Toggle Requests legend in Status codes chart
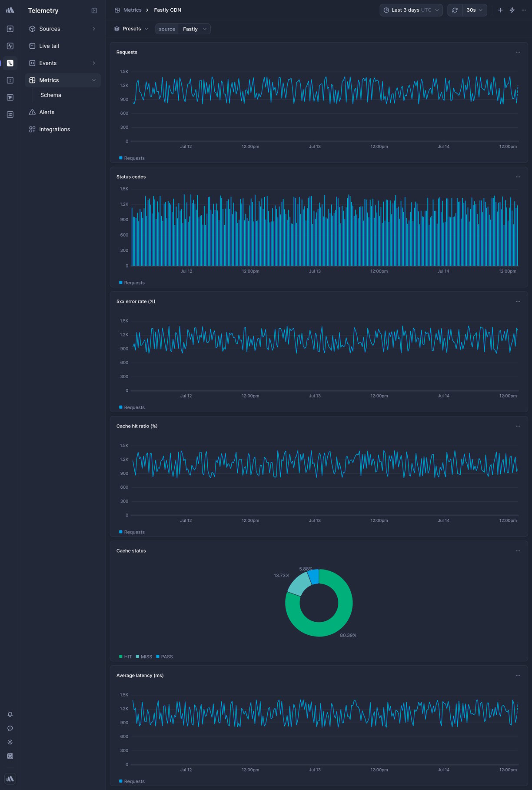This screenshot has width=532, height=790. pyautogui.click(x=132, y=283)
